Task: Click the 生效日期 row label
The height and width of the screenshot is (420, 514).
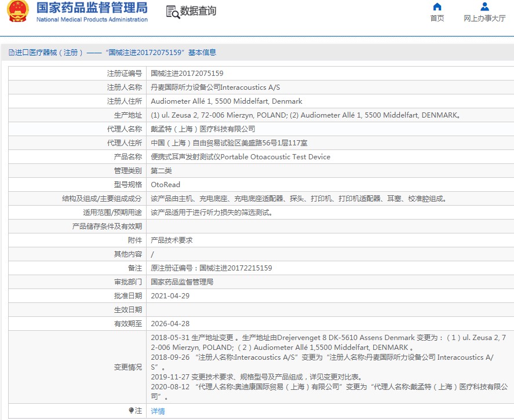Action: point(128,310)
